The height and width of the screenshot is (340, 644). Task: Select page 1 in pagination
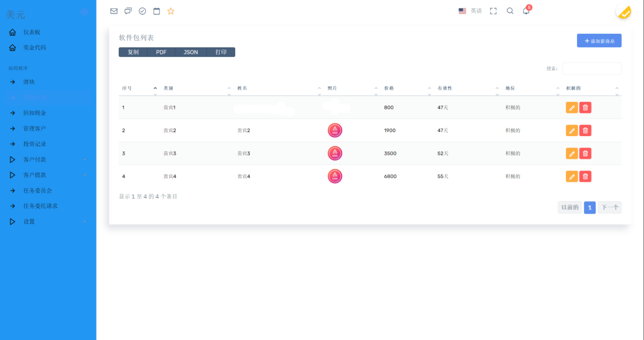pyautogui.click(x=590, y=207)
